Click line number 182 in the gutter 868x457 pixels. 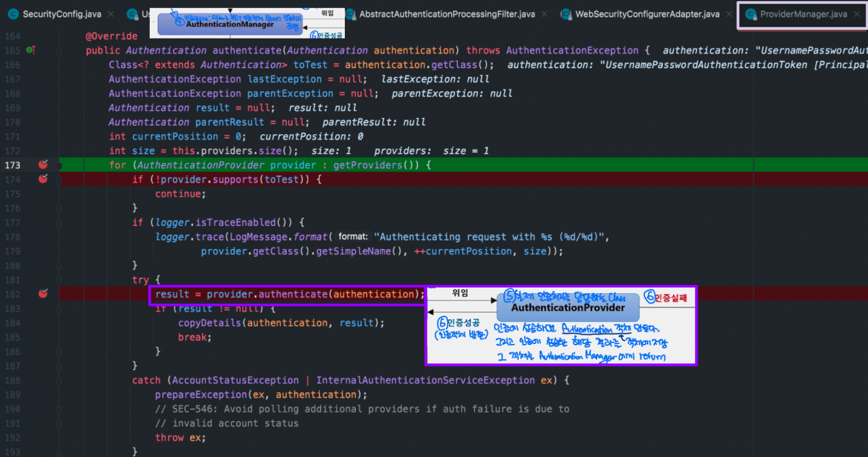point(13,294)
